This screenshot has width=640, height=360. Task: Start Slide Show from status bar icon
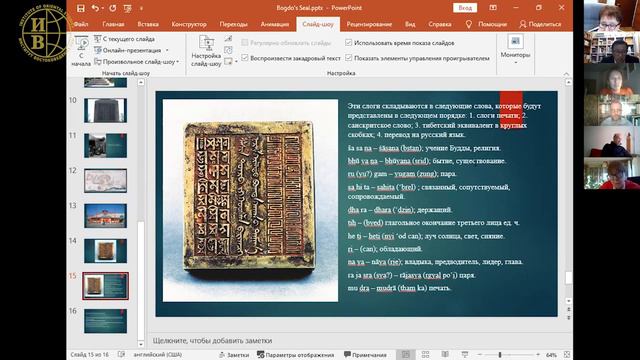[464, 354]
